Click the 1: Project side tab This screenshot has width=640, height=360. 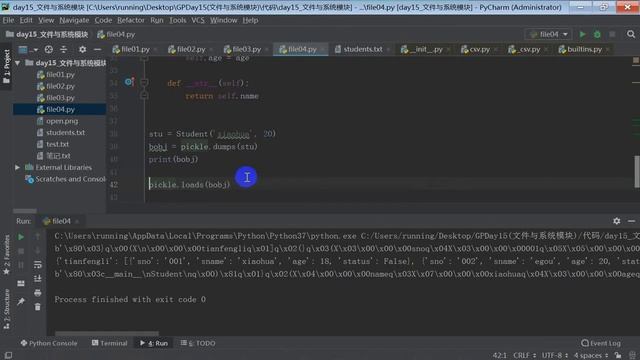pyautogui.click(x=6, y=67)
